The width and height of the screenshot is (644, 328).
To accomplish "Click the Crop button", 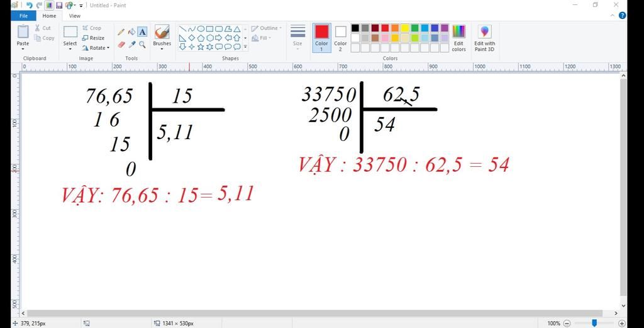I will pyautogui.click(x=92, y=28).
